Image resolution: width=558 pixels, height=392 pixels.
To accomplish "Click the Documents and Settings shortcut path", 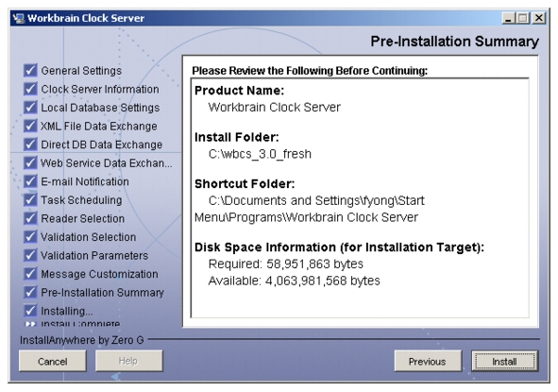I will click(310, 209).
